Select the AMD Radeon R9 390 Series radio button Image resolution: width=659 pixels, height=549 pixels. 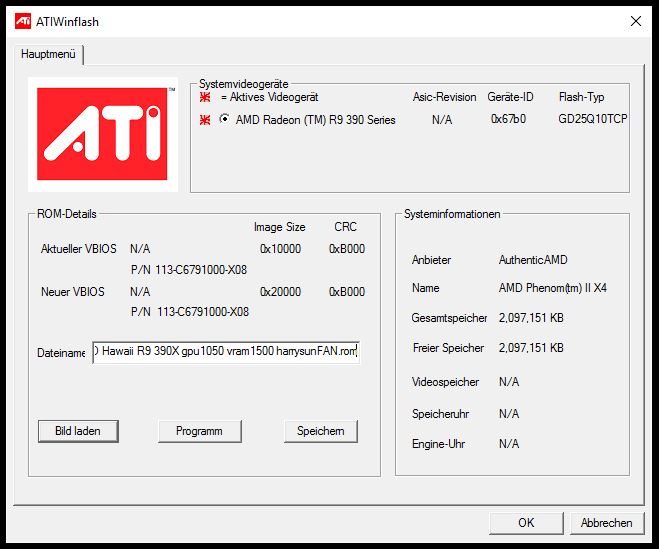[224, 119]
